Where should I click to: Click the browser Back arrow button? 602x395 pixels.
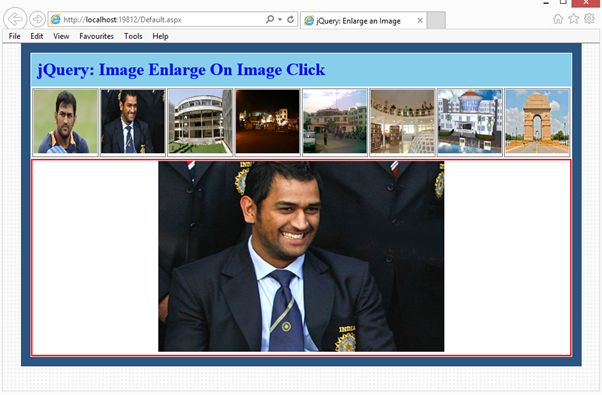15,19
